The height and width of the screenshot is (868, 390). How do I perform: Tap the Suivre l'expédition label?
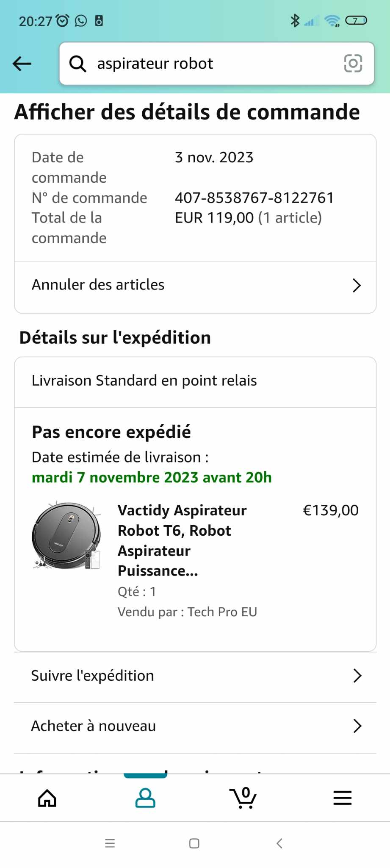pos(93,676)
